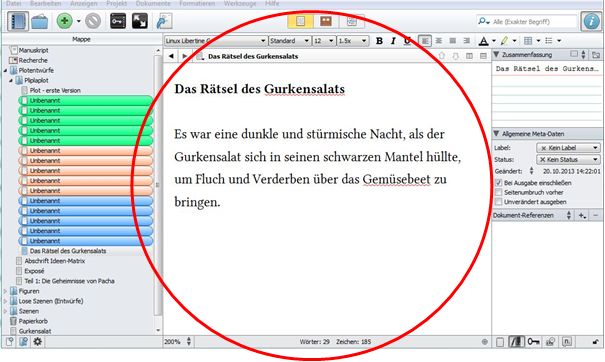Switch to outliner view mode
Viewport: 605px width, 362px height.
pyautogui.click(x=352, y=21)
